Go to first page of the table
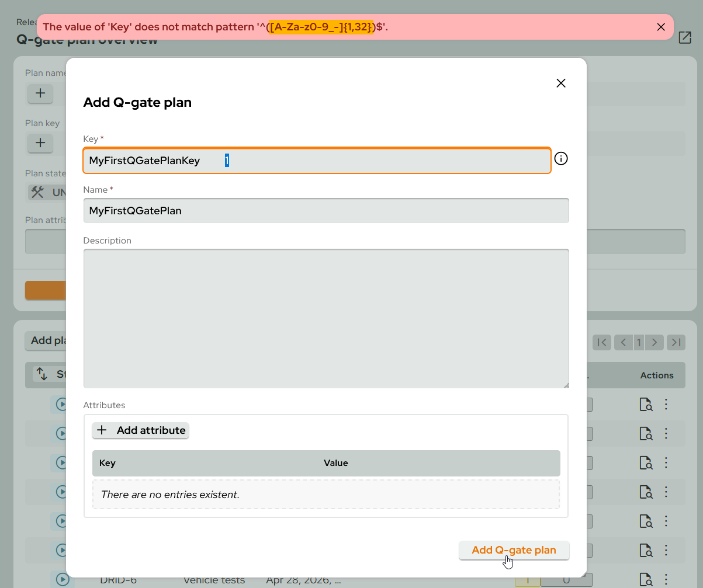 pos(602,342)
